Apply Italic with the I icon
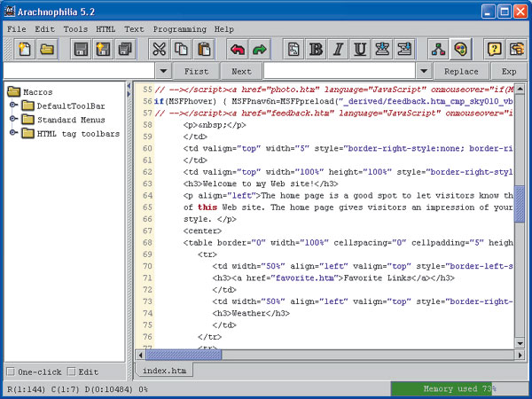Image resolution: width=532 pixels, height=399 pixels. click(338, 49)
